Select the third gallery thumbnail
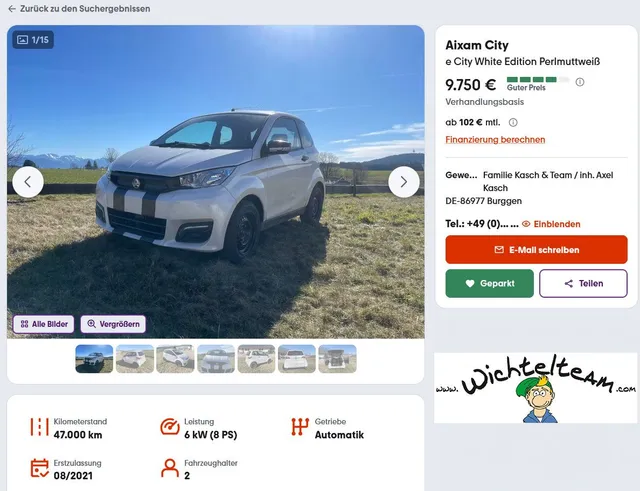Screen dimensions: 640x491 click(175, 359)
